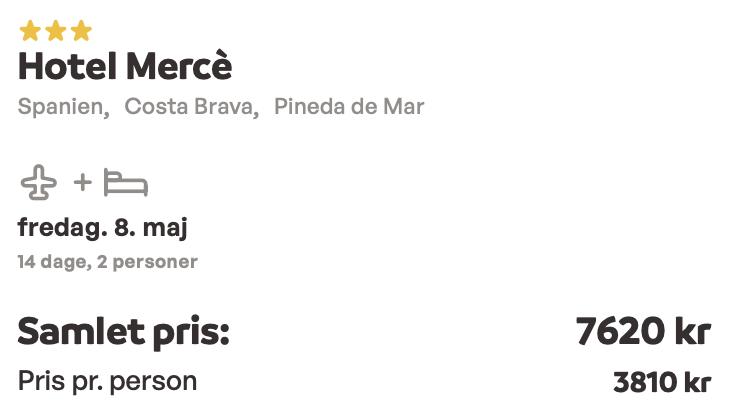Image resolution: width=734 pixels, height=414 pixels.
Task: Click the airplane flight icon
Action: (39, 182)
